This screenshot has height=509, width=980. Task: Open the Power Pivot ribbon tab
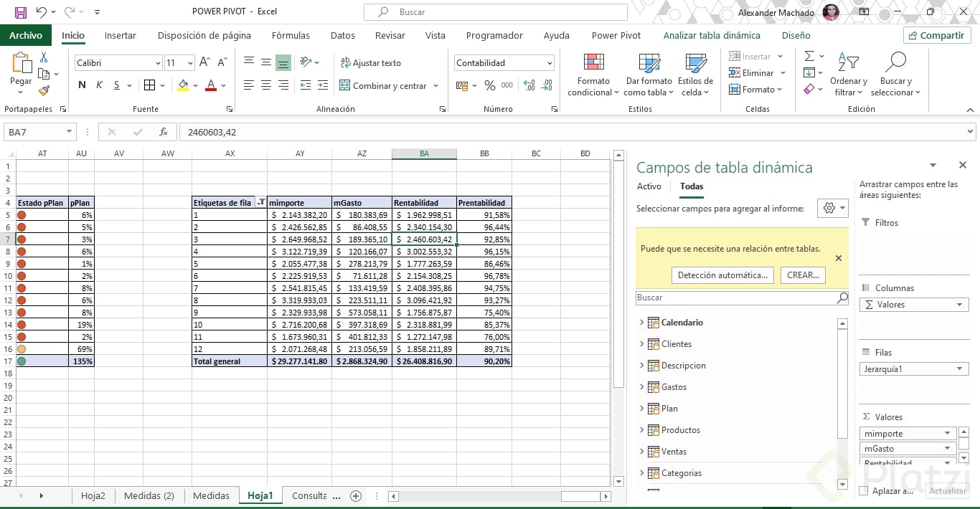[616, 35]
